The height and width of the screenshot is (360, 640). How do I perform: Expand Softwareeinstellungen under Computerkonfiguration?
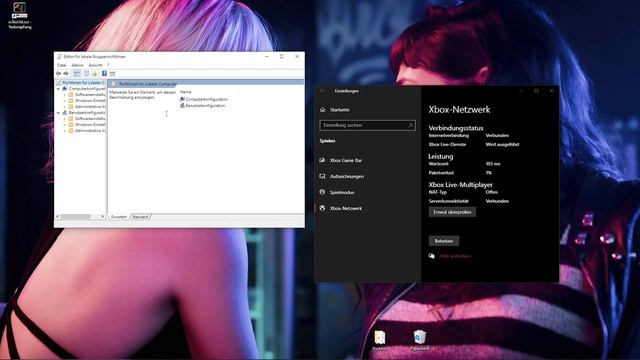(64, 95)
